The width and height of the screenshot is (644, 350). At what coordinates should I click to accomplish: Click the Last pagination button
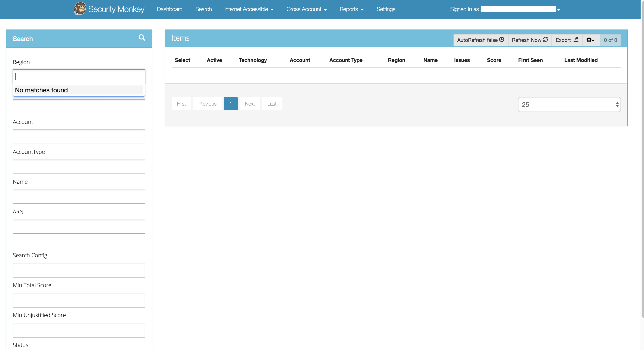[x=271, y=103]
